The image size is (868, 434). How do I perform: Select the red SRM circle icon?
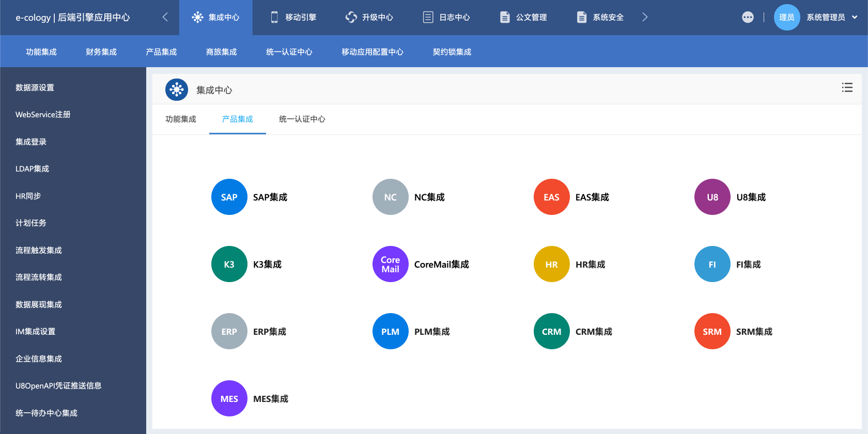[712, 331]
